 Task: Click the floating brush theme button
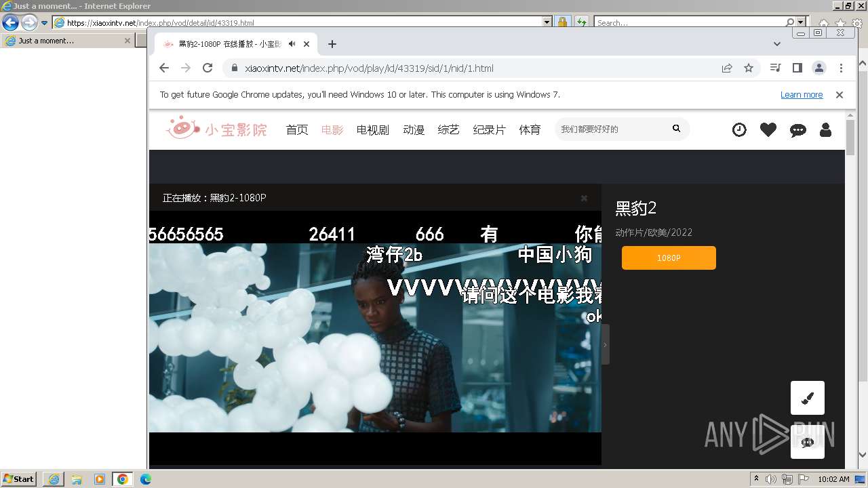pyautogui.click(x=808, y=398)
